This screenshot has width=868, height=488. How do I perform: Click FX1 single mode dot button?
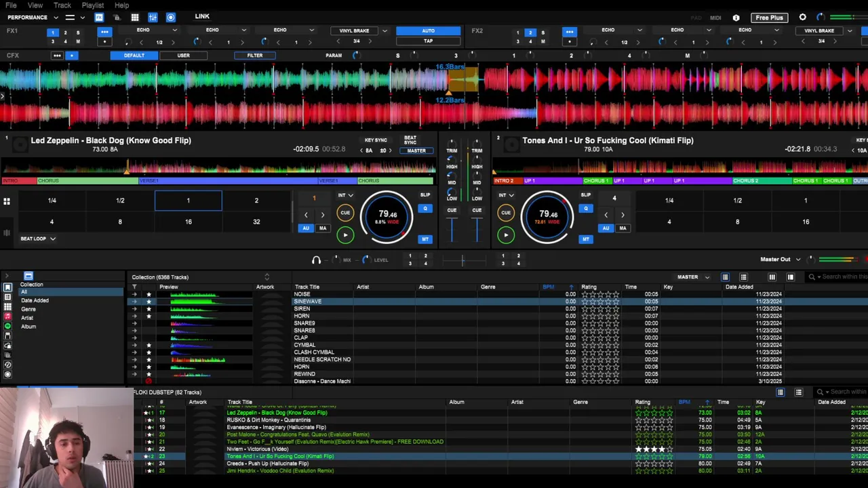tap(104, 41)
